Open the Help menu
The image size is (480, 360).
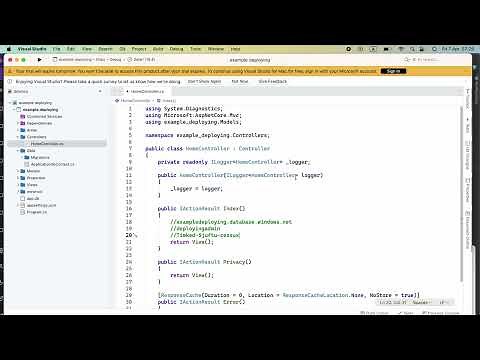[235, 49]
